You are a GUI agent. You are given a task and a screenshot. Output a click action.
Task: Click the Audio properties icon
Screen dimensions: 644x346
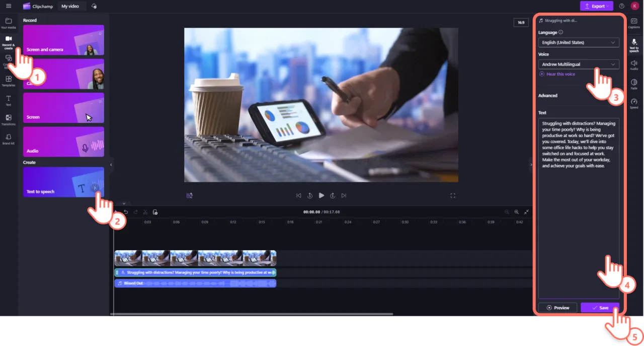click(x=634, y=64)
